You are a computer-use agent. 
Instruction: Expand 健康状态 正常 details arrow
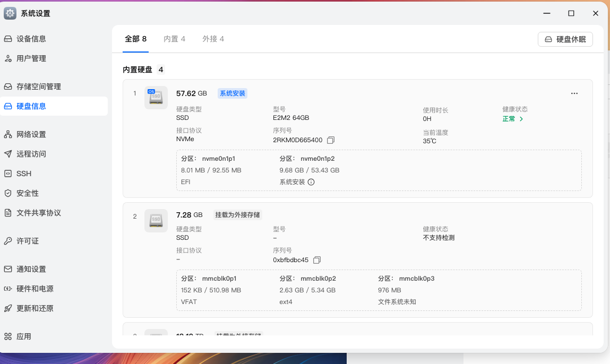coord(521,119)
